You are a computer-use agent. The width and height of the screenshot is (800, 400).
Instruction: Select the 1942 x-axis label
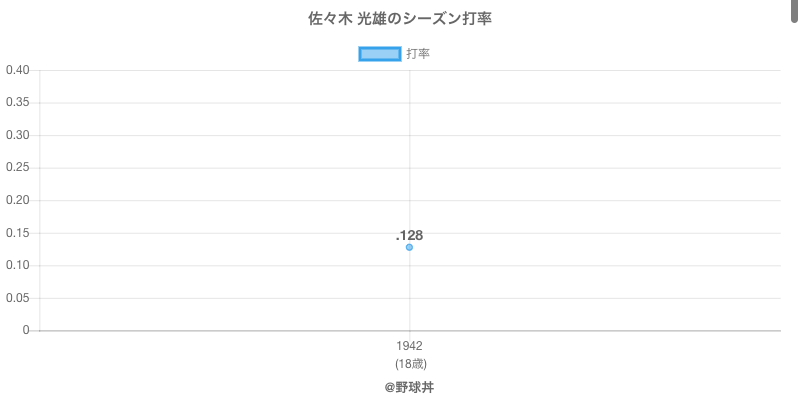point(409,346)
